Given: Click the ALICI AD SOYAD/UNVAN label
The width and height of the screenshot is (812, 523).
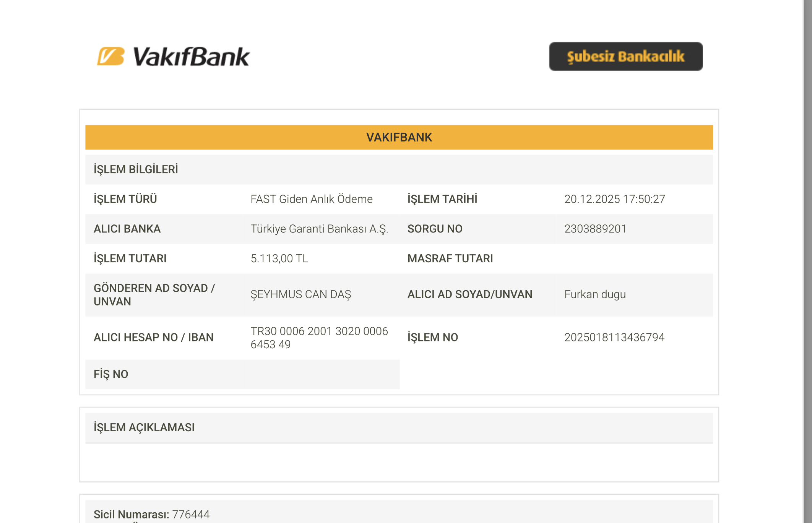Looking at the screenshot, I should click(470, 294).
